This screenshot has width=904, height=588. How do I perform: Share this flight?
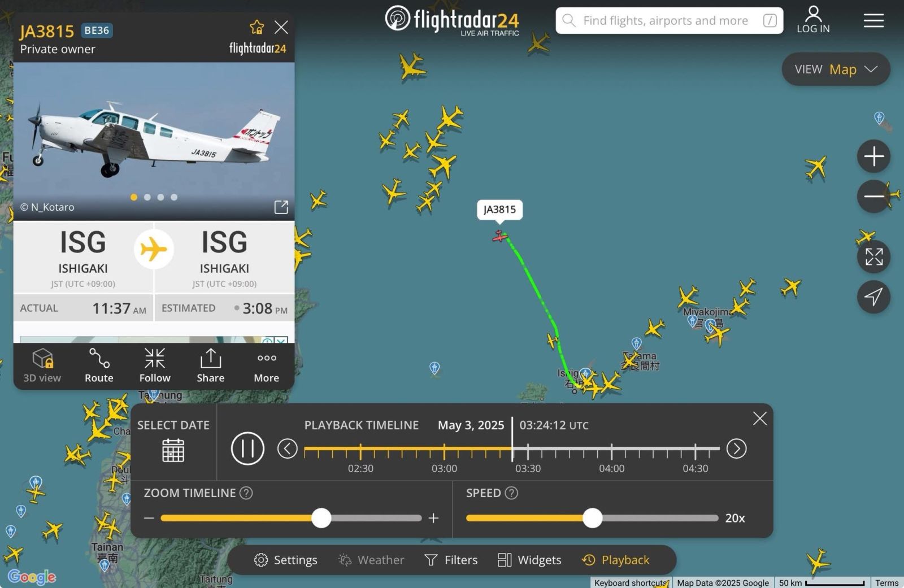click(x=210, y=365)
